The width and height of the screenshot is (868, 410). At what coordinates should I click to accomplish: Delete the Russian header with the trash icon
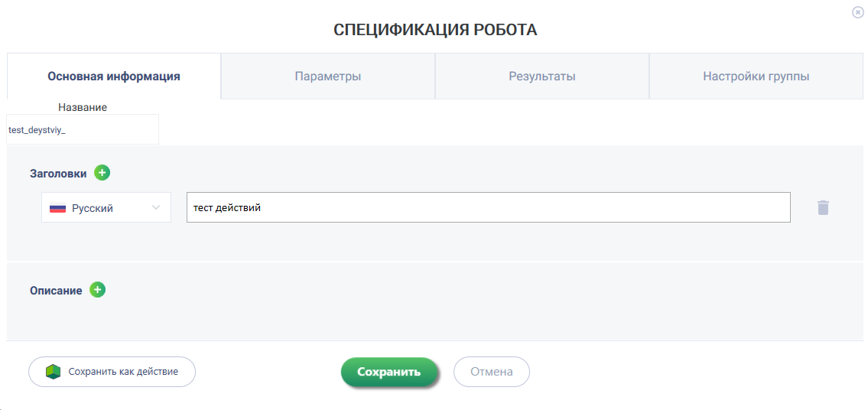(823, 208)
